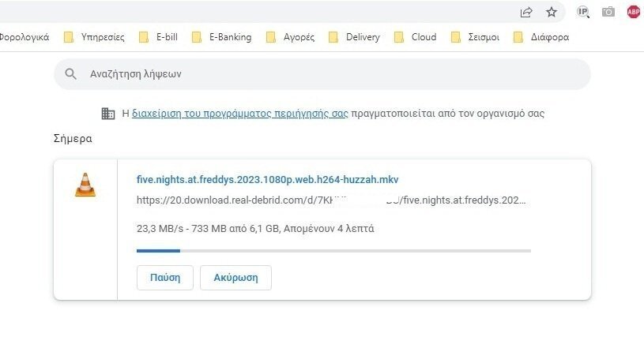This screenshot has width=644, height=363.
Task: Open the Delivery bookmark folder
Action: tap(354, 37)
